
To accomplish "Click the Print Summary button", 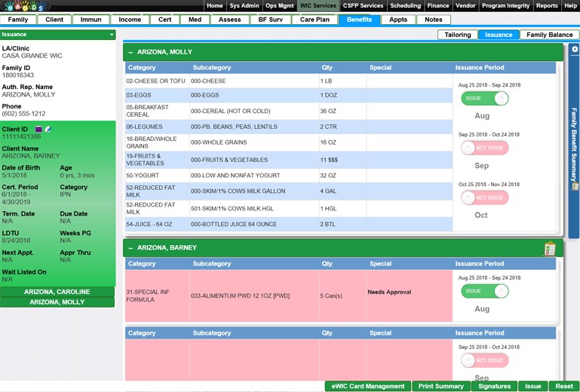I will click(441, 386).
